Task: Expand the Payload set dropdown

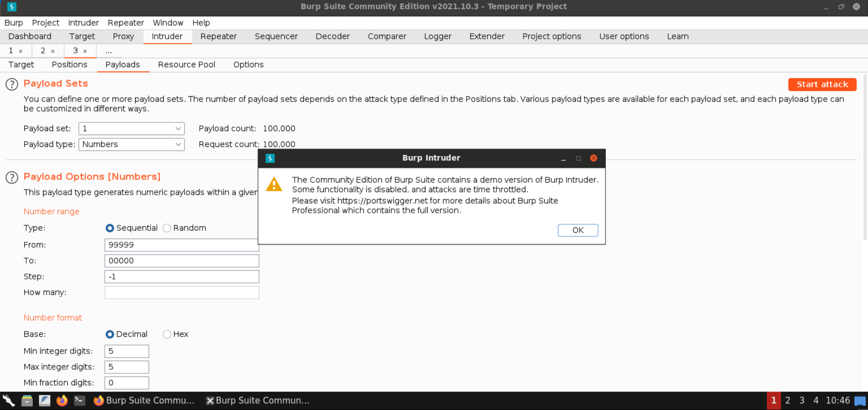Action: 132,129
